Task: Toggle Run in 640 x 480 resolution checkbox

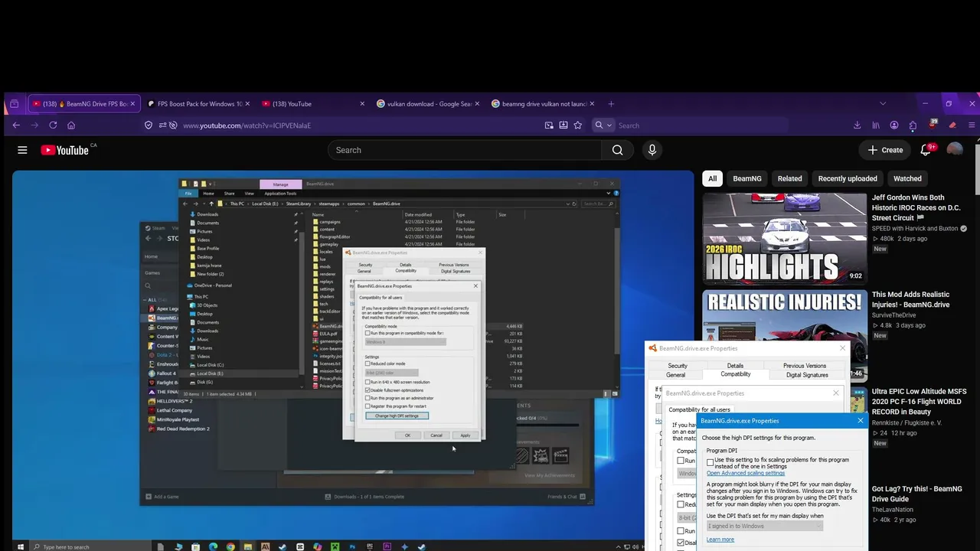Action: pos(367,382)
